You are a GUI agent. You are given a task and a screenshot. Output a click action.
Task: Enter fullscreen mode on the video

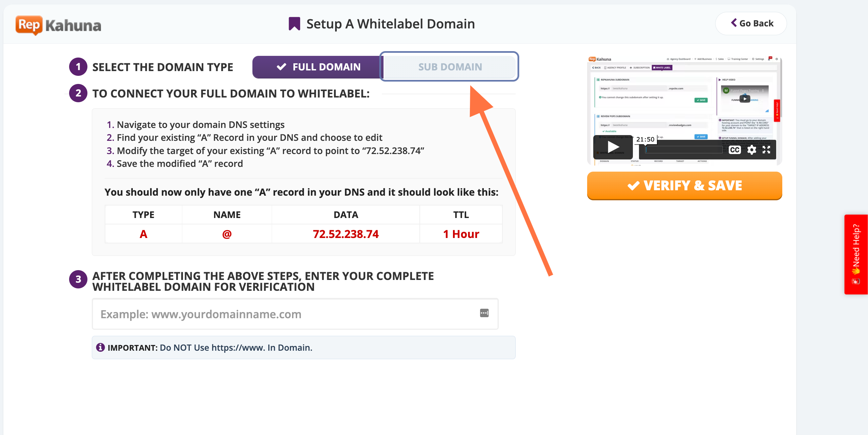coord(766,150)
